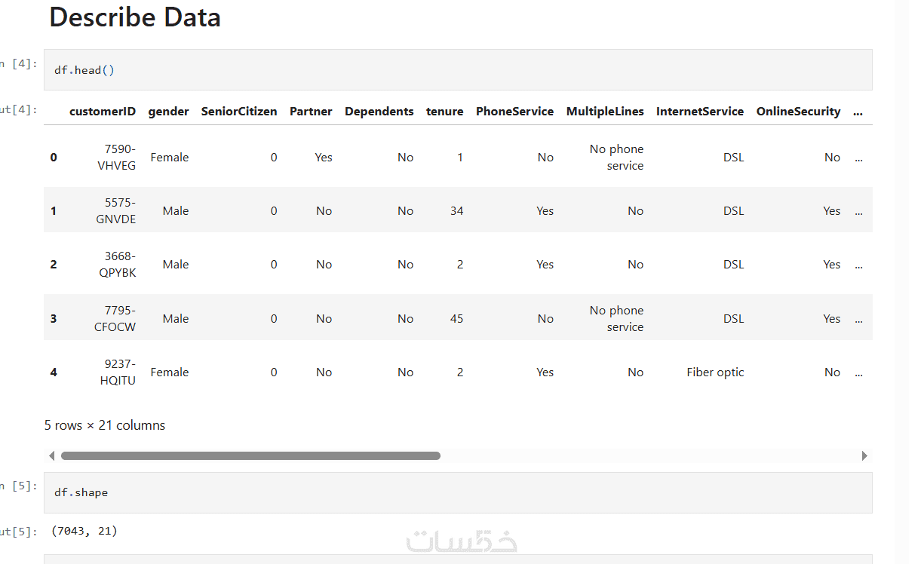Viewport: 924px width, 564px height.
Task: Click the horizontal scrollbar left arrow
Action: (x=51, y=455)
